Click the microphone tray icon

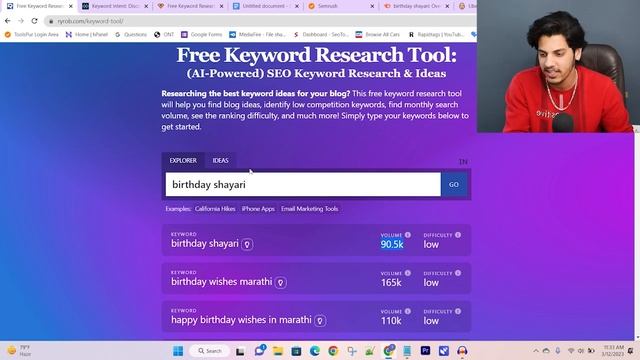pos(558,351)
